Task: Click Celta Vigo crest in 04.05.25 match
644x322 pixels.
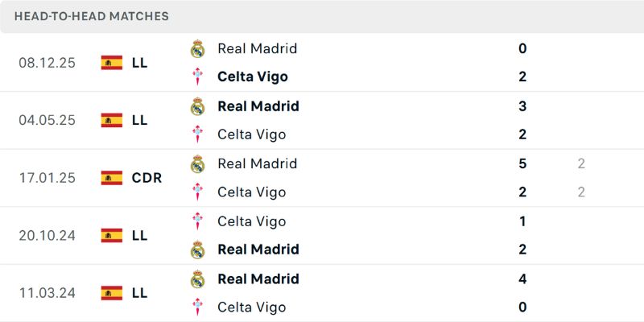Action: [197, 134]
